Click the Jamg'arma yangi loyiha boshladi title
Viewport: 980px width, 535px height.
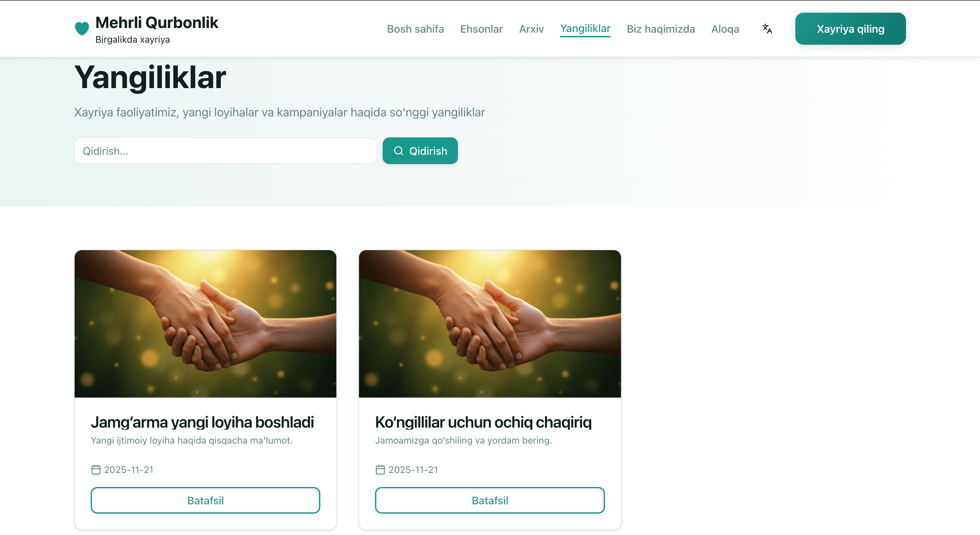(202, 422)
